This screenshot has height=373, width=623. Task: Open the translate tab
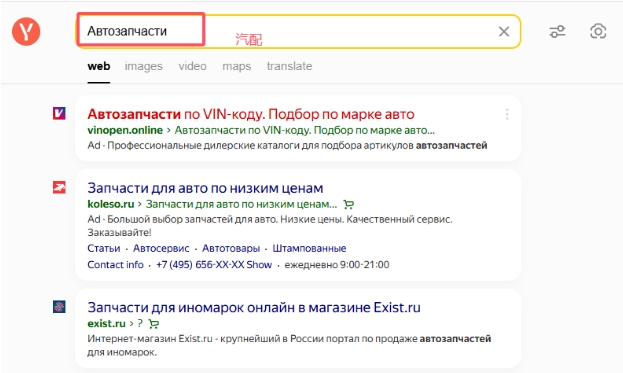tap(289, 66)
